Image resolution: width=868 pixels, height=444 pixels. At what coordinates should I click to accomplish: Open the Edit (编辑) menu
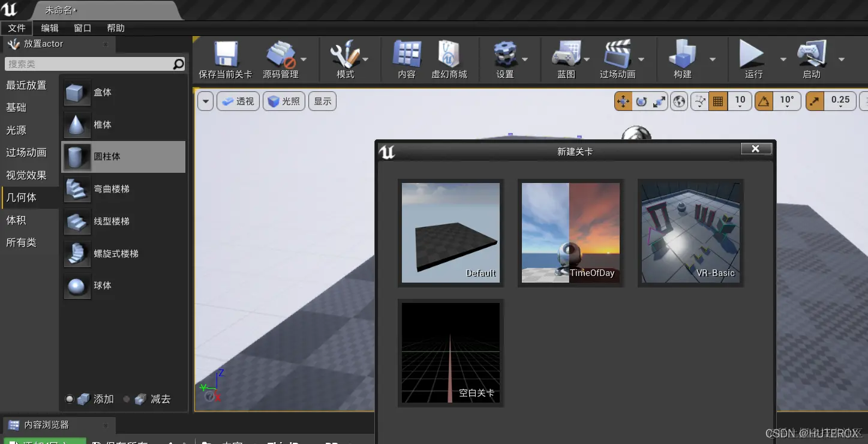point(50,28)
